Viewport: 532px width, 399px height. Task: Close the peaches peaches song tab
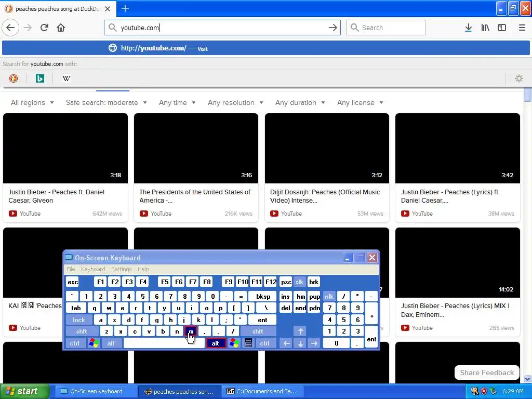coord(108,9)
